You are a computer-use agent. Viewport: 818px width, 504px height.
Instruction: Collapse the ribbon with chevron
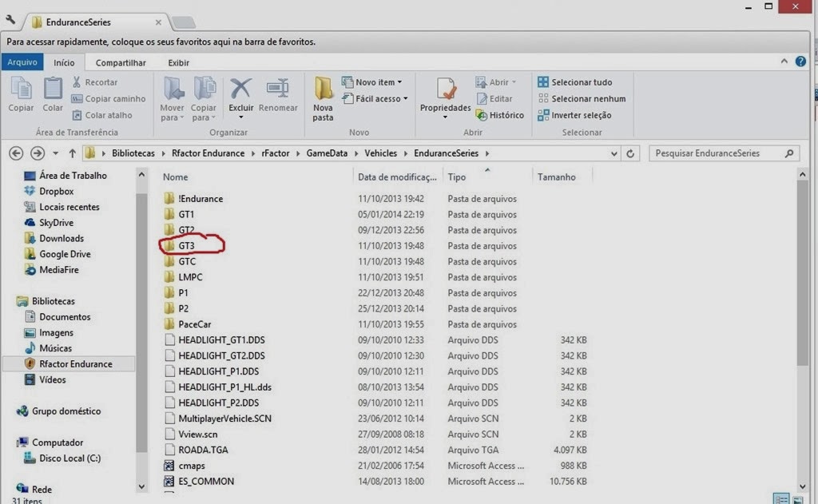[x=784, y=62]
